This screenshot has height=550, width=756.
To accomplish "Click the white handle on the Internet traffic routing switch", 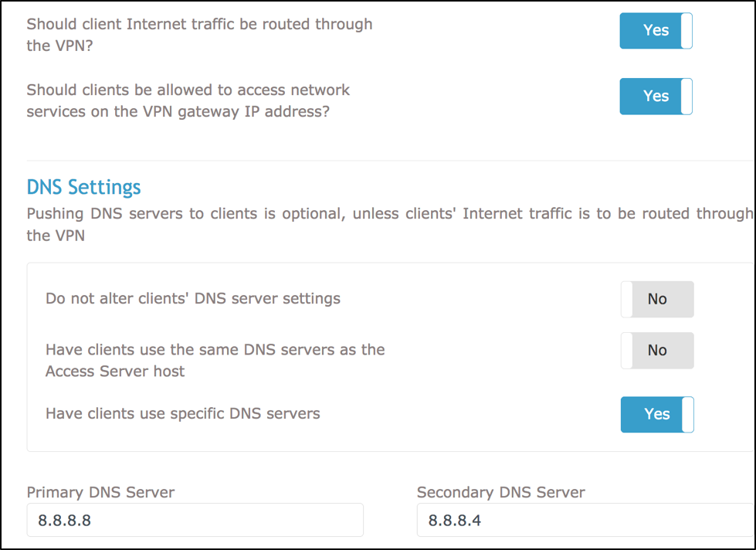I will pos(686,31).
